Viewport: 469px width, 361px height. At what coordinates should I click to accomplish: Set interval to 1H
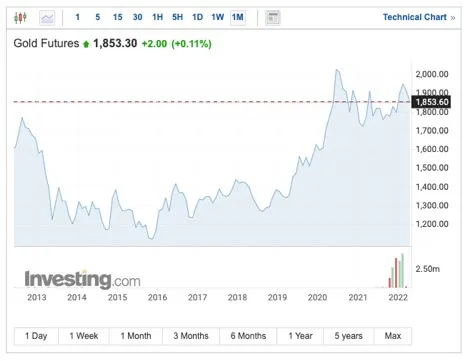[x=158, y=17]
